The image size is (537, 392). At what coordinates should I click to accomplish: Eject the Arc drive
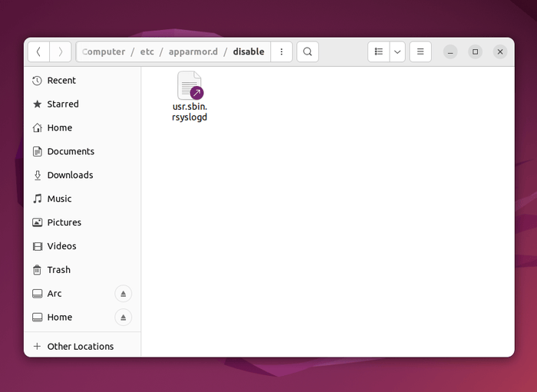pos(124,294)
